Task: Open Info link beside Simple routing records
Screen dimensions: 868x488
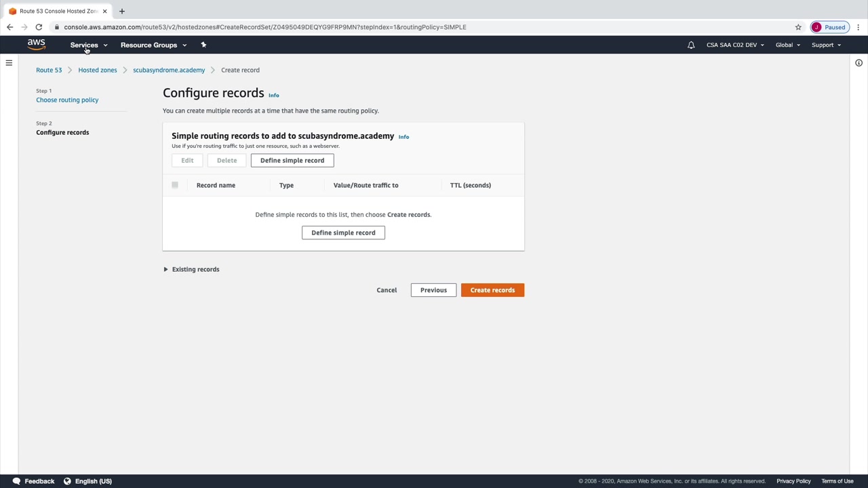Action: 403,137
